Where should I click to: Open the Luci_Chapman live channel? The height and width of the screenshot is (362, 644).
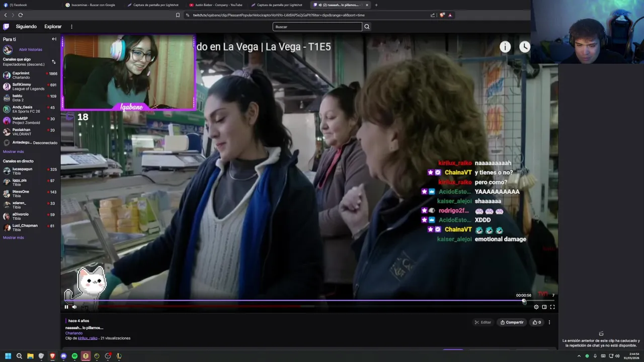click(29, 227)
